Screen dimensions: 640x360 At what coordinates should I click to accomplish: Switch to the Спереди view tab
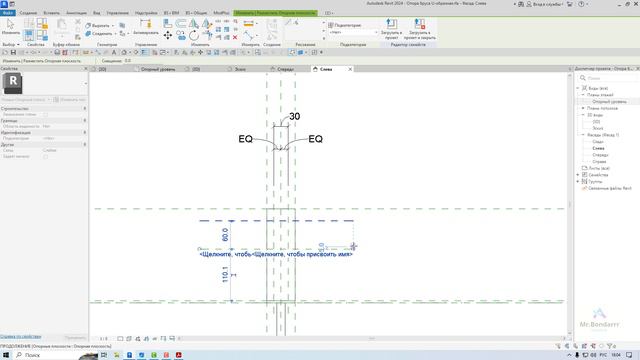(285, 69)
